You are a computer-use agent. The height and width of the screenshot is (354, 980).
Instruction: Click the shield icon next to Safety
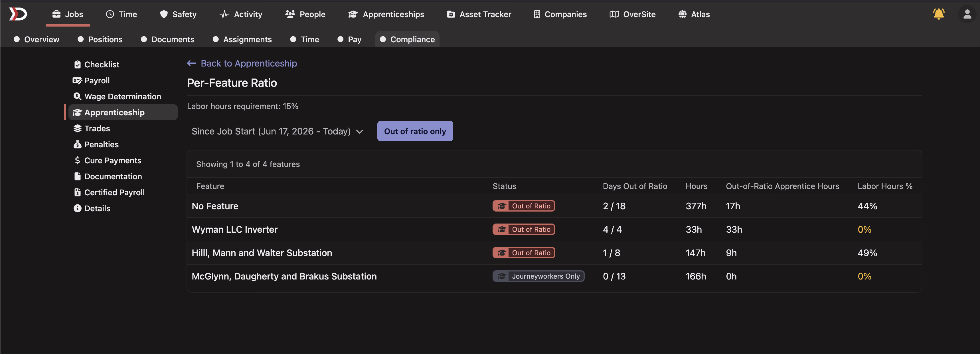[x=164, y=14]
